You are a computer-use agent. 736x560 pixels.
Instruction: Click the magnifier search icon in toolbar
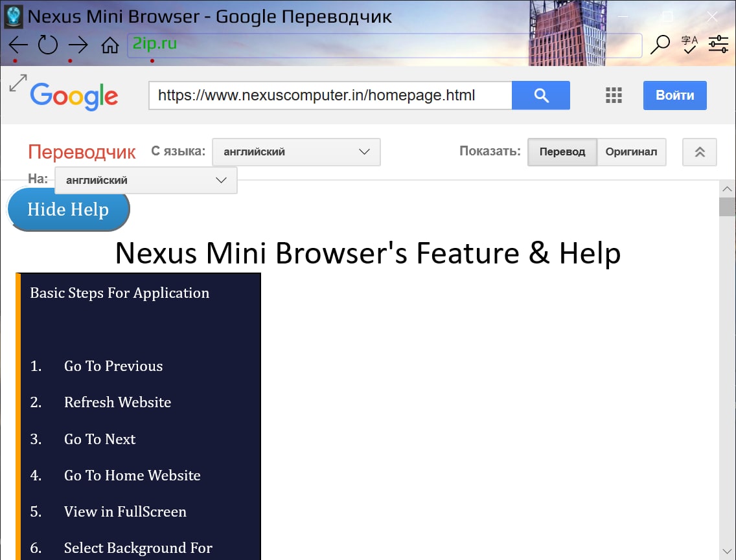[660, 45]
